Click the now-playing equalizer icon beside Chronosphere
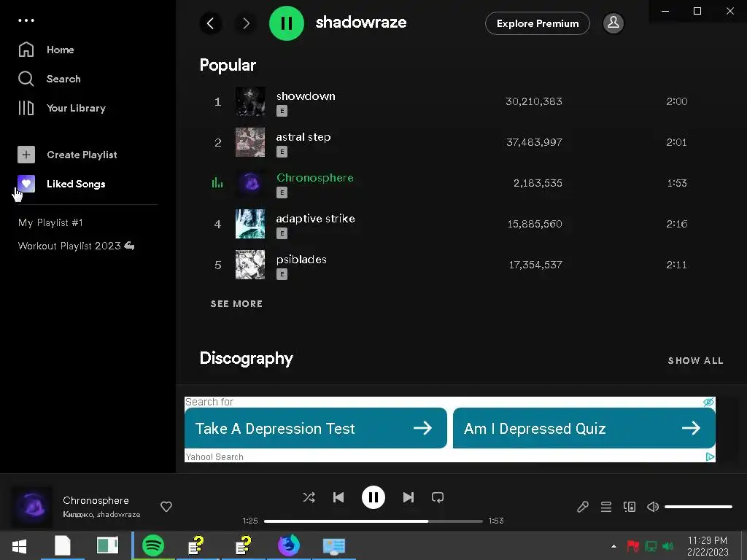The width and height of the screenshot is (747, 560). (217, 183)
